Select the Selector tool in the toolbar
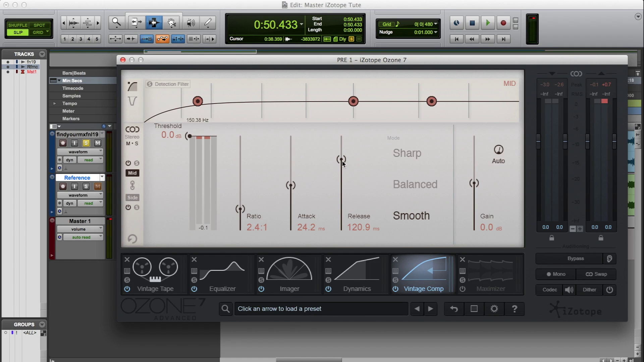644x362 pixels. click(x=154, y=23)
